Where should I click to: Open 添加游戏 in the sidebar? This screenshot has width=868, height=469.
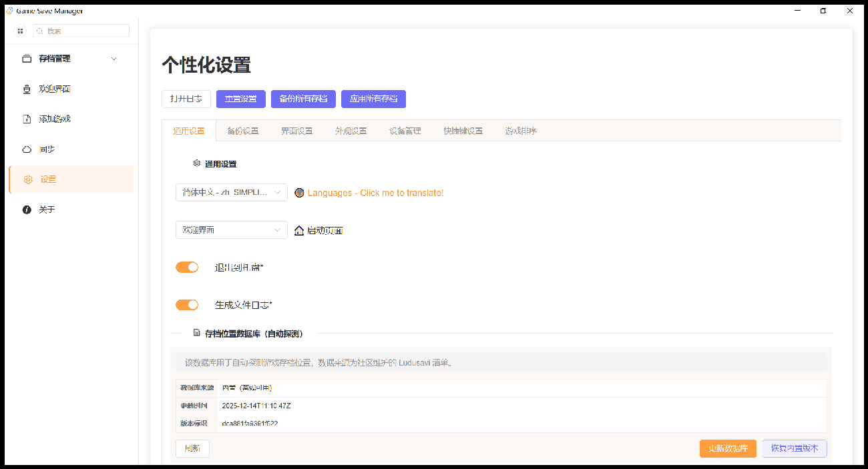[x=71, y=119]
